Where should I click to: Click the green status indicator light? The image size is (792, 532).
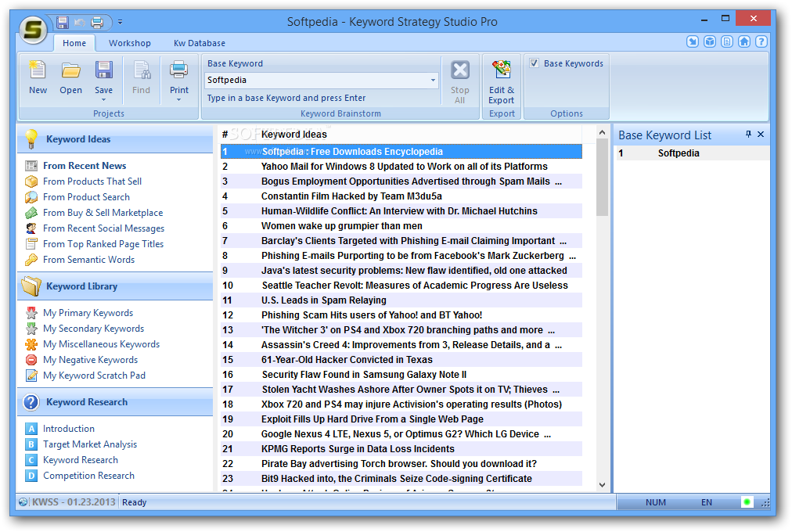(x=747, y=501)
